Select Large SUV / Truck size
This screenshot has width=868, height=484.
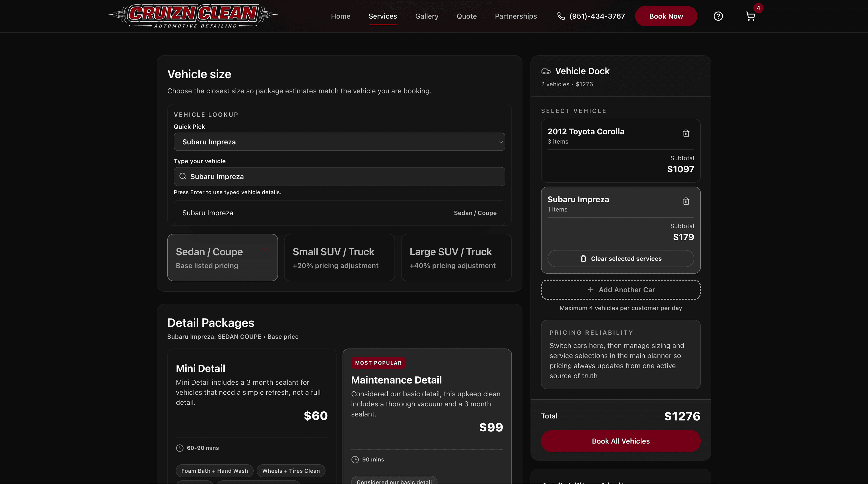pyautogui.click(x=456, y=257)
